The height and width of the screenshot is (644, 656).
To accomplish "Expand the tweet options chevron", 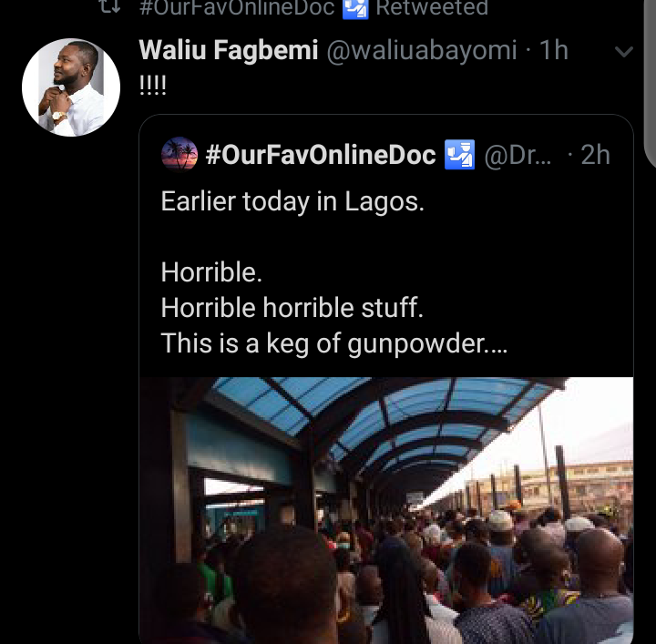I will (624, 52).
